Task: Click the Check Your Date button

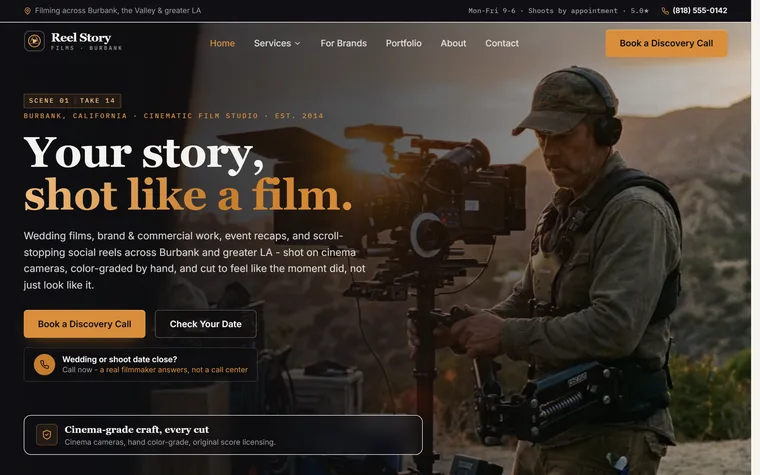Action: coord(206,324)
